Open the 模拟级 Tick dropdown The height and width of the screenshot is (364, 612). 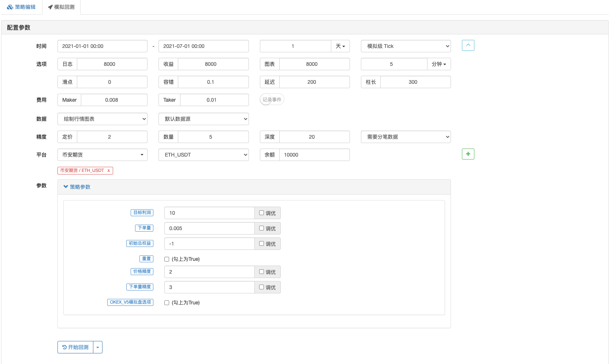406,46
